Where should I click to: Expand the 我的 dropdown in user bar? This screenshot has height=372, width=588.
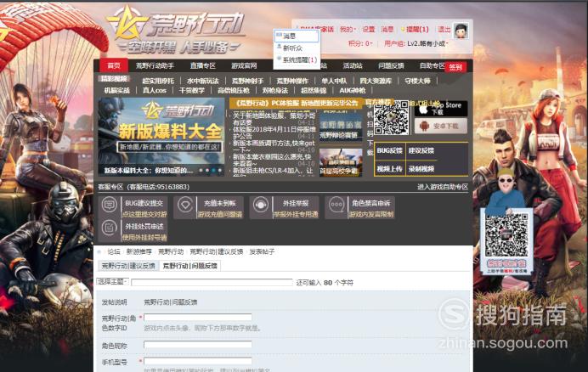coord(348,29)
